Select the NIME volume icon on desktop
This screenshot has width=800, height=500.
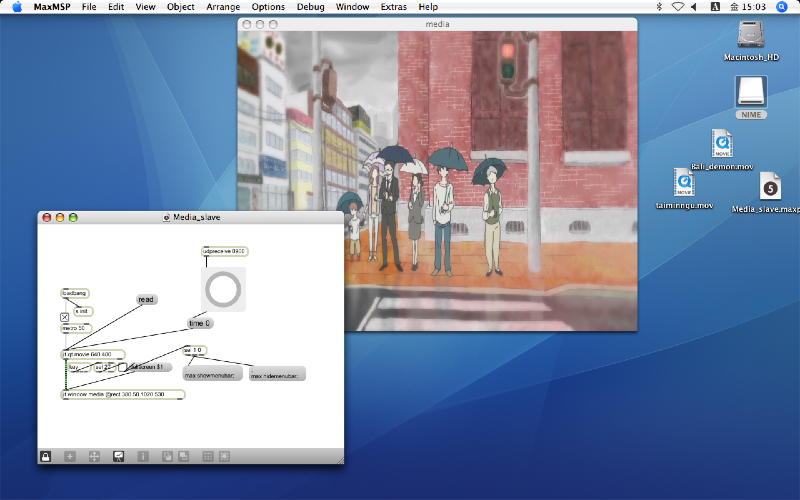751,92
